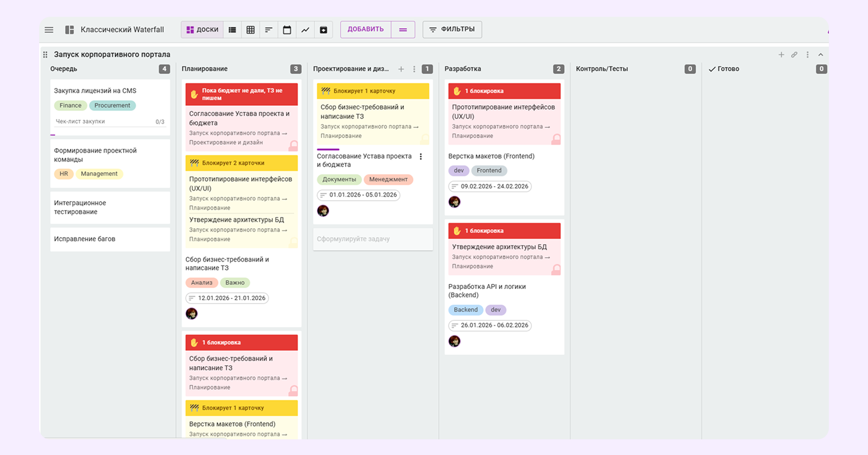The width and height of the screenshot is (868, 455).
Task: Open the Проектирование column options menu
Action: (414, 69)
